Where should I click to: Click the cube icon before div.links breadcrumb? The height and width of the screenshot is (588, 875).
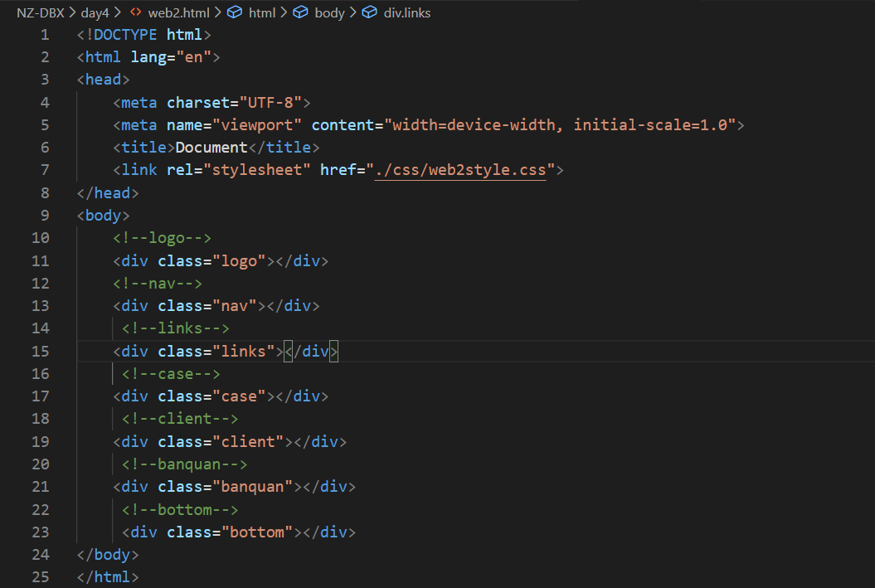(x=369, y=12)
